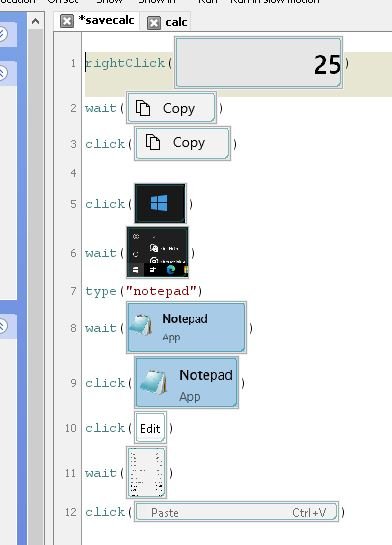The image size is (392, 545).
Task: Open the Edit image on line 10
Action: (x=150, y=428)
